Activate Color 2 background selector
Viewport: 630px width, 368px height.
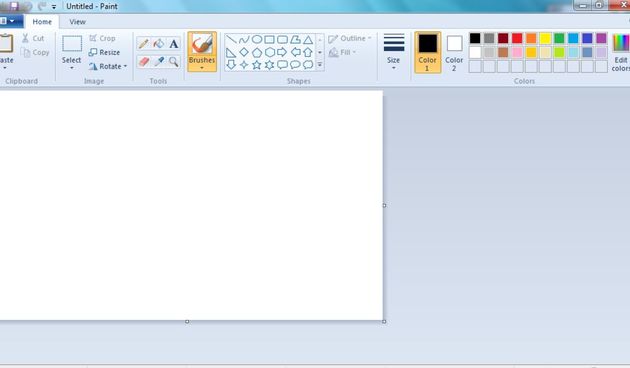tap(454, 52)
